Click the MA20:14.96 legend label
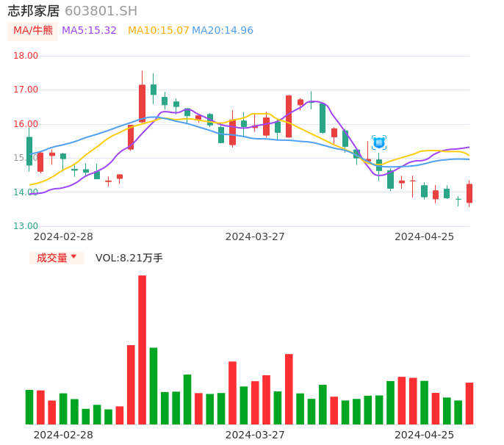 point(223,30)
